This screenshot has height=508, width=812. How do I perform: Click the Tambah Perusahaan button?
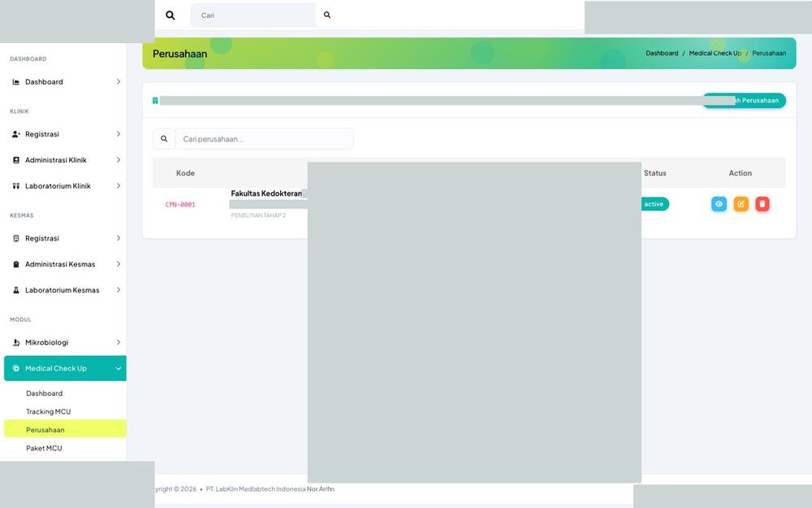(744, 101)
